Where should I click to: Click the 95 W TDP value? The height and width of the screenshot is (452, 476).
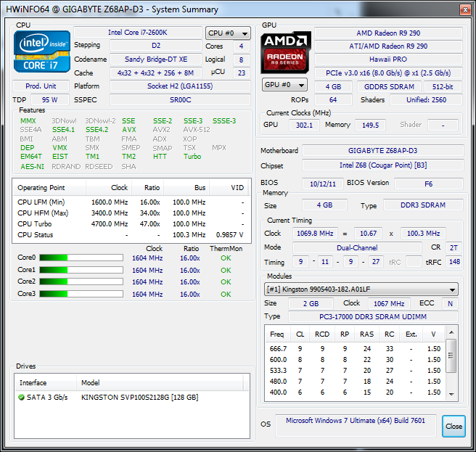pos(50,100)
